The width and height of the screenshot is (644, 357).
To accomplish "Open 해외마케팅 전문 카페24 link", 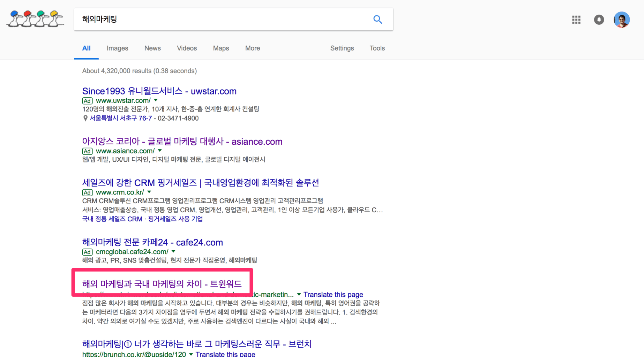I will click(152, 242).
